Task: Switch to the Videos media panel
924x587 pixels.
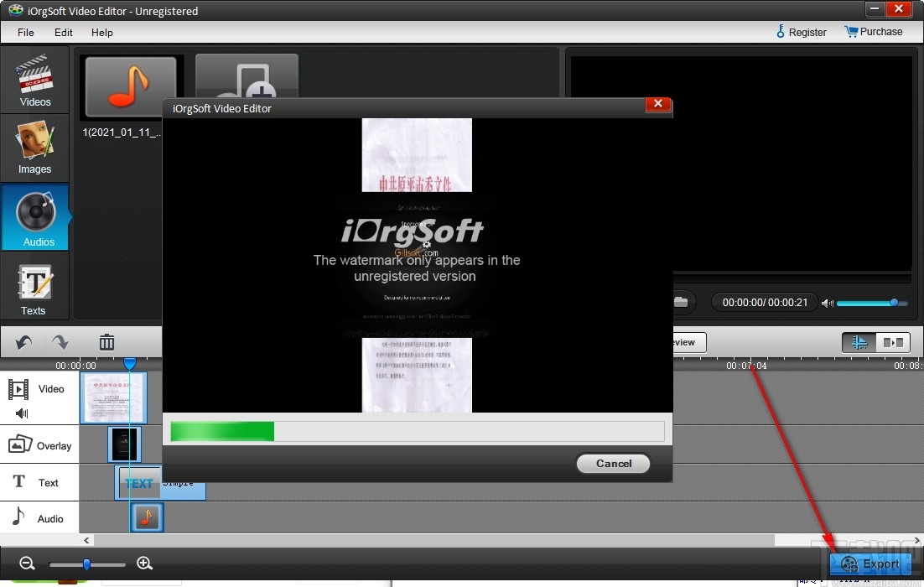Action: coord(34,80)
